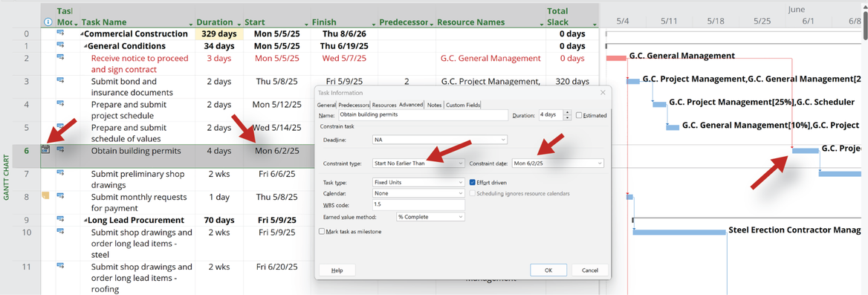Click the constraint indicator icon on row 6
868x295 pixels.
(x=46, y=149)
